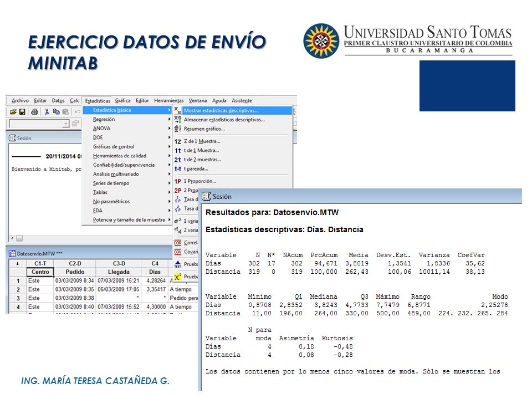Open the Datos menu

(x=58, y=100)
